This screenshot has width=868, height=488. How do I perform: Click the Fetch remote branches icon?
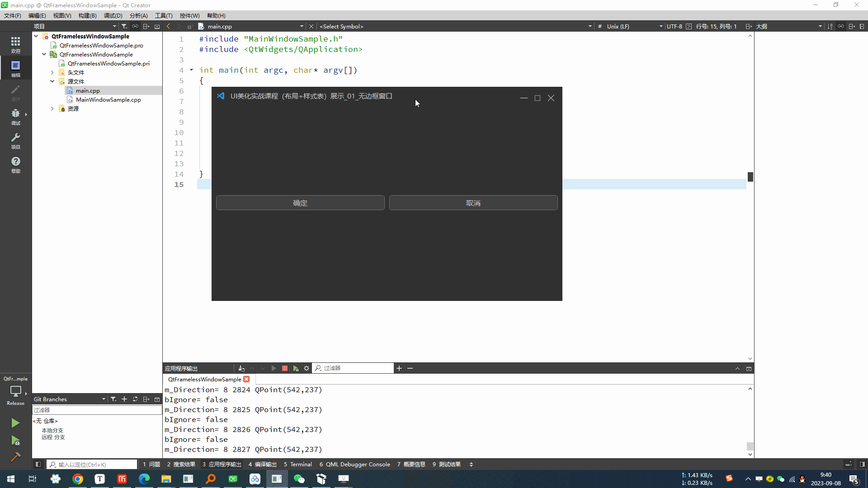(x=135, y=399)
